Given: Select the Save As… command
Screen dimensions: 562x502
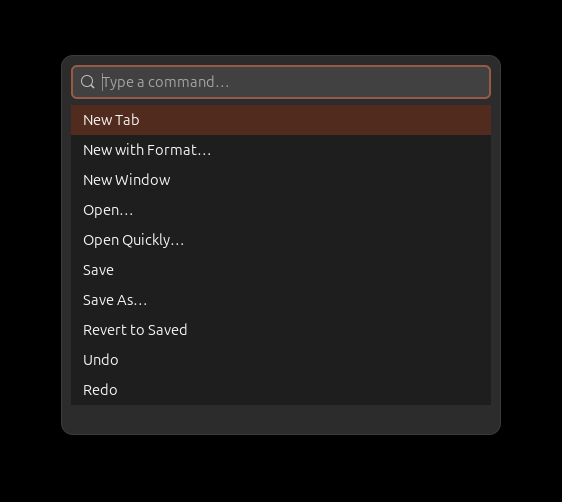Looking at the screenshot, I should click(281, 300).
